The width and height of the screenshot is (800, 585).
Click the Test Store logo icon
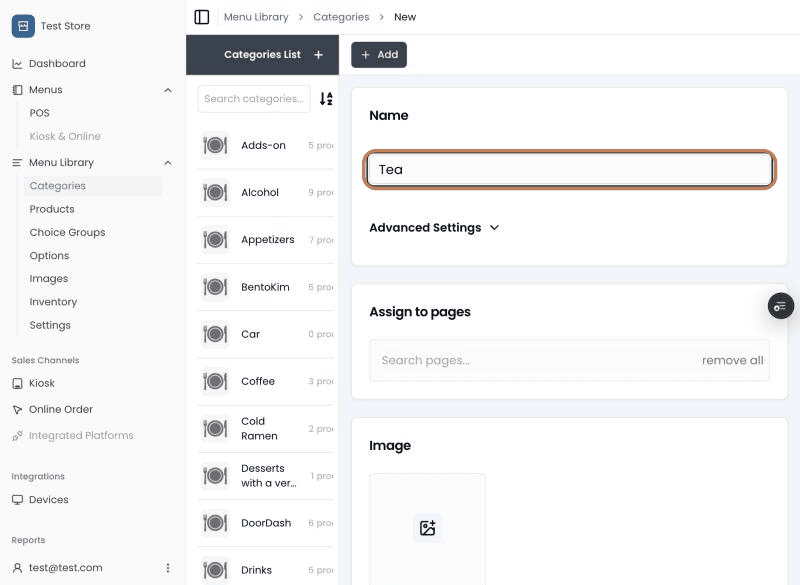[23, 26]
